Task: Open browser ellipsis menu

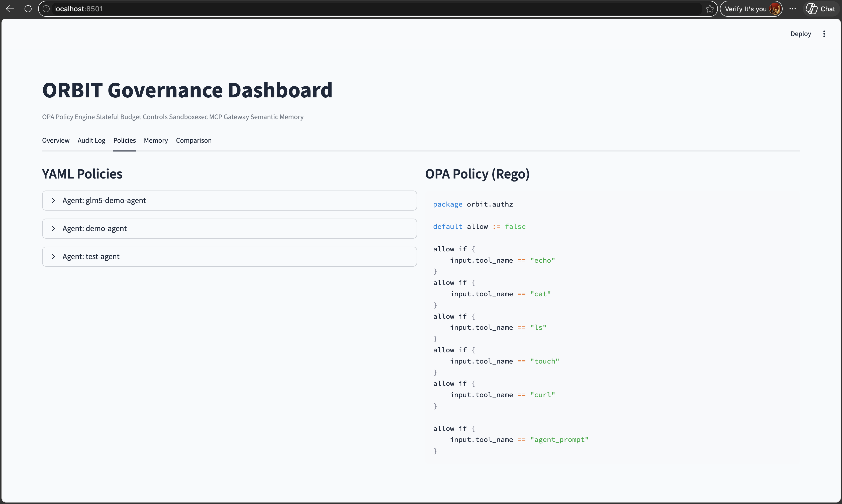Action: pos(792,9)
